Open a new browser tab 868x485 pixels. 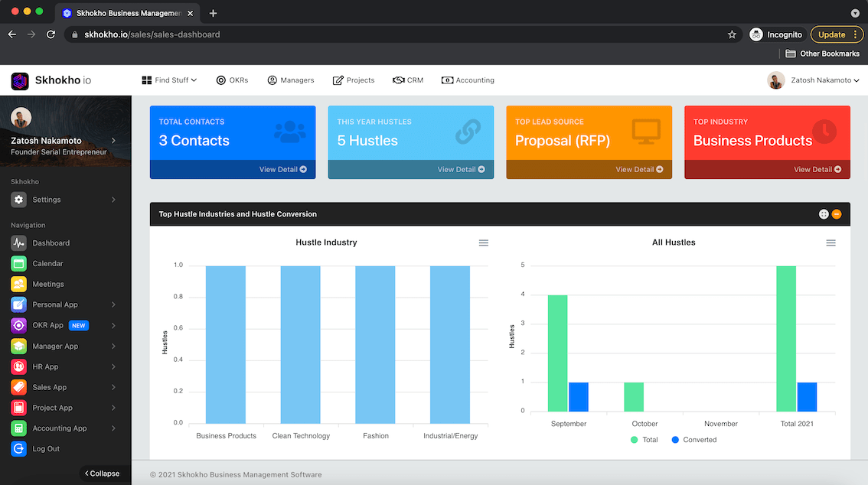pyautogui.click(x=213, y=13)
